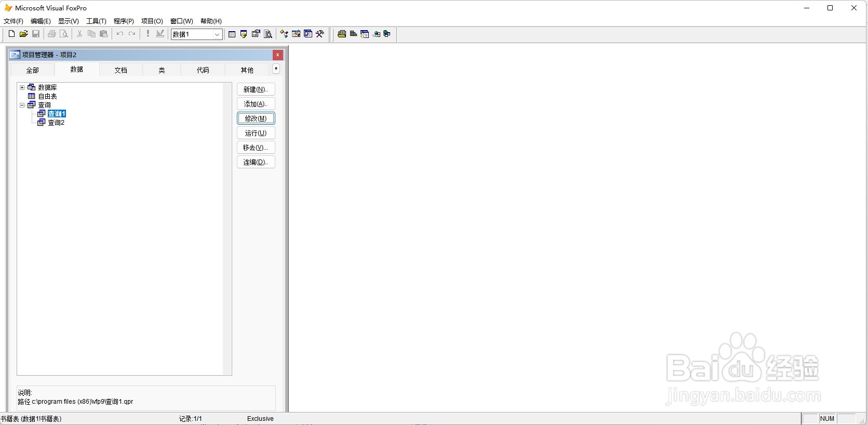Open the 编辑(E) menu
Viewport: 868px width, 425px height.
[x=41, y=21]
